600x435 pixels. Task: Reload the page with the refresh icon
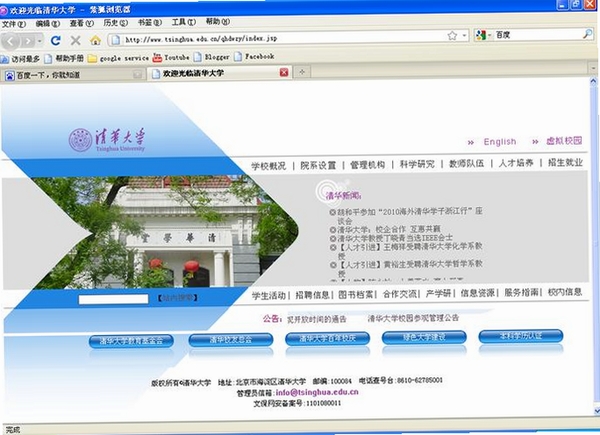[x=56, y=40]
